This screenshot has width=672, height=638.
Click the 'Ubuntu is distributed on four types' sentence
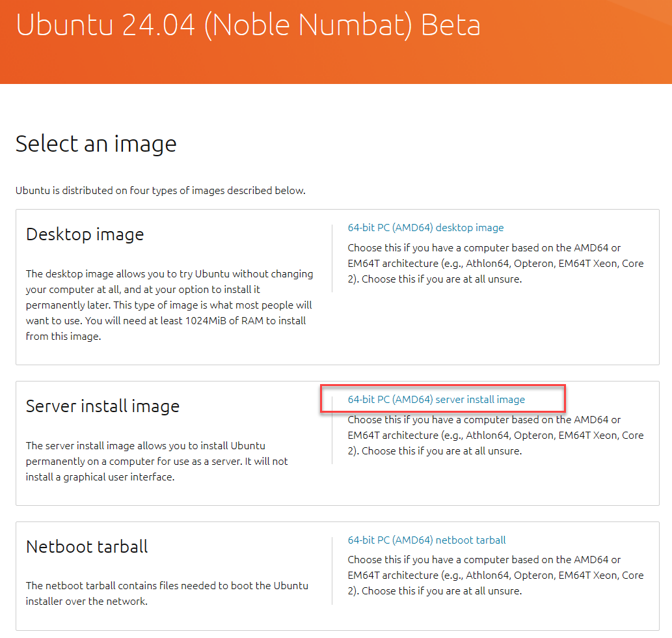tap(160, 191)
